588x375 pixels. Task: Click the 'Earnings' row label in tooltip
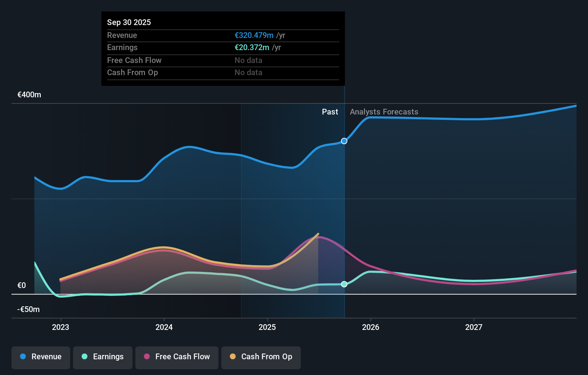(122, 48)
